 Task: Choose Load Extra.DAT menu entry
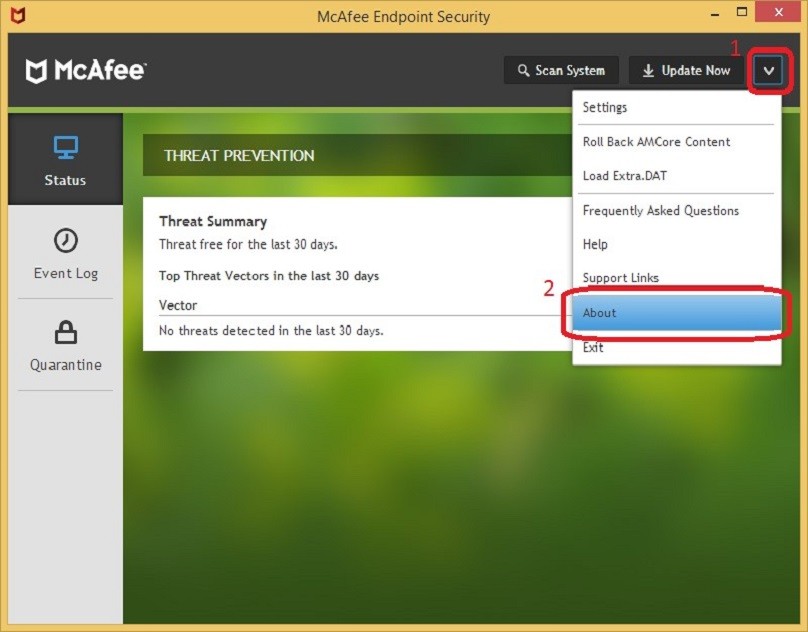677,176
